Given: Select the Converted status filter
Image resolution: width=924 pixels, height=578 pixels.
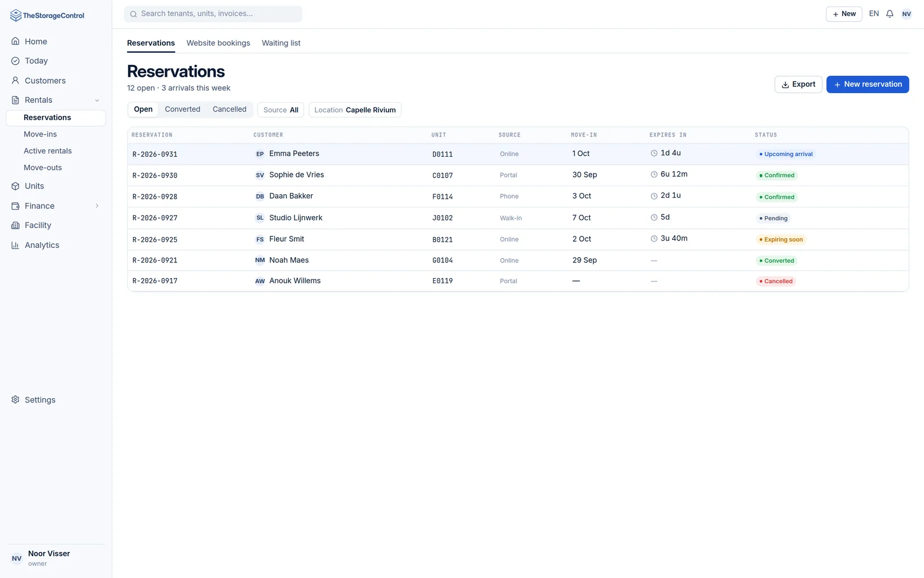Looking at the screenshot, I should tap(182, 109).
